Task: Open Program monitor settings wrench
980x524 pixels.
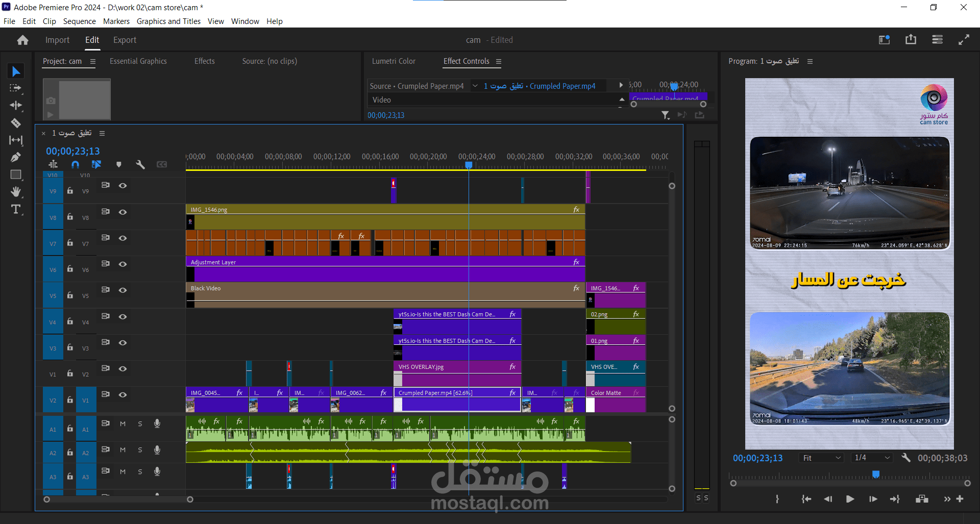Action: click(x=906, y=458)
